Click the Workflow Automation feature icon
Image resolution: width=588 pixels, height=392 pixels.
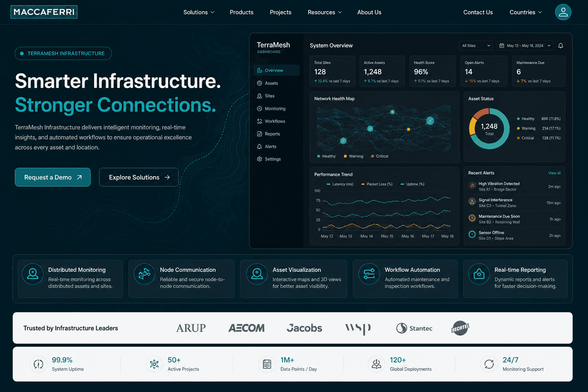click(369, 274)
